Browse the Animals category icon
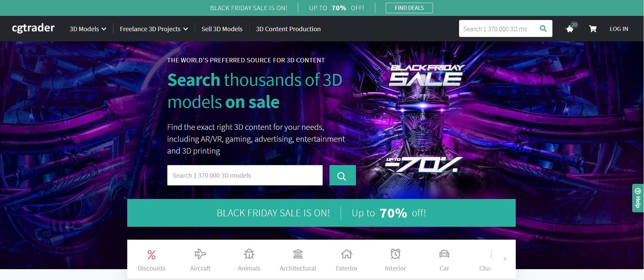This screenshot has width=644, height=280. pos(249,254)
